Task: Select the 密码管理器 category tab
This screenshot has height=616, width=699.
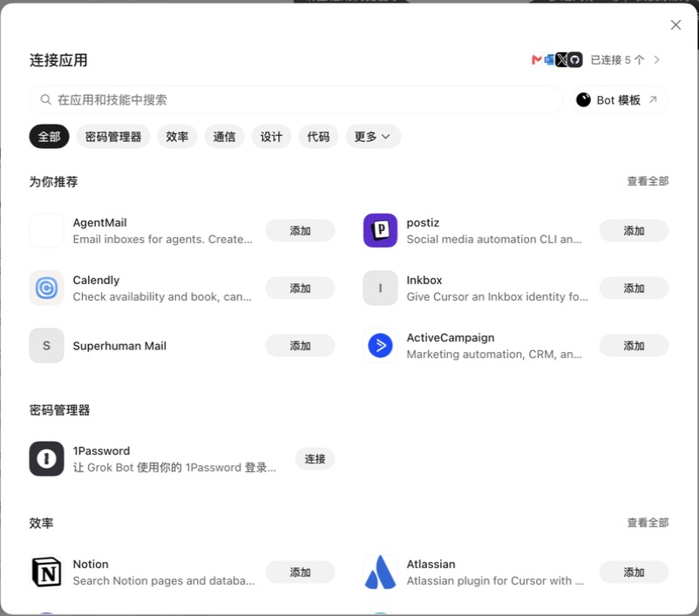Action: click(x=113, y=137)
